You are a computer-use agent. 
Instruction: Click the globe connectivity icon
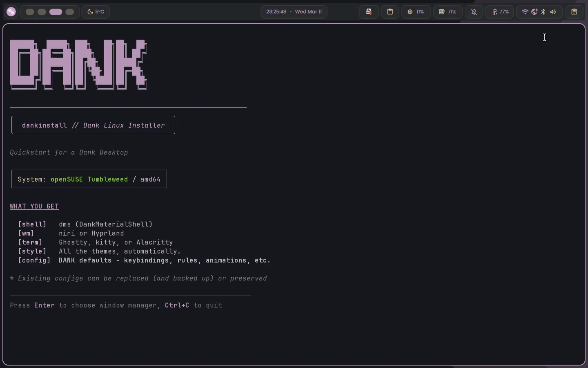[534, 12]
